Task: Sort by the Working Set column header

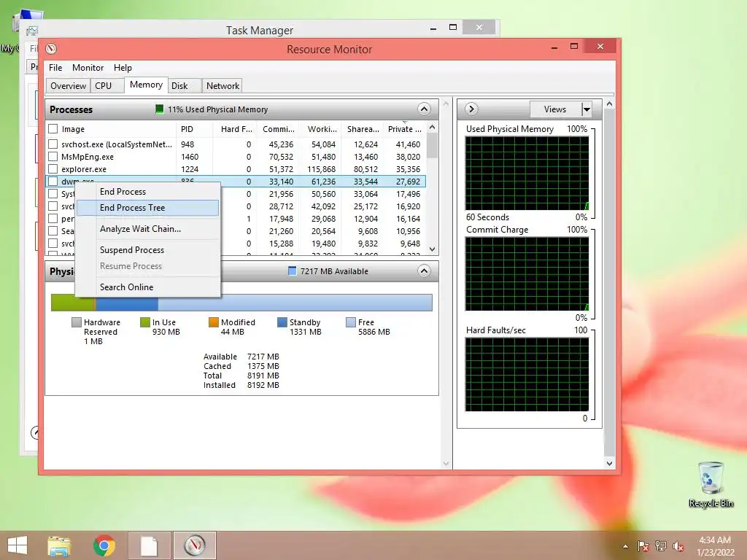Action: click(x=320, y=128)
